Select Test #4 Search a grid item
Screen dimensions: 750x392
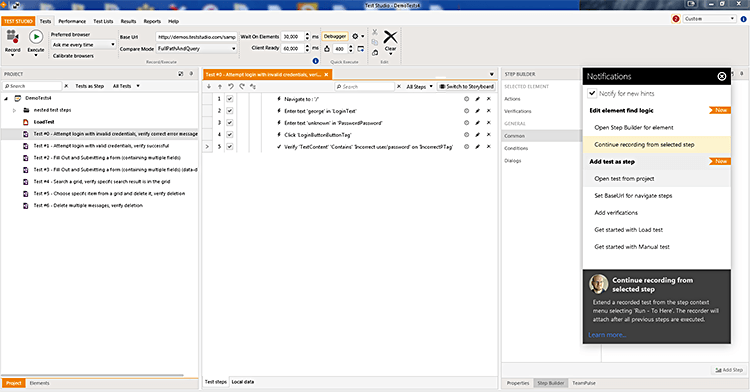point(102,182)
